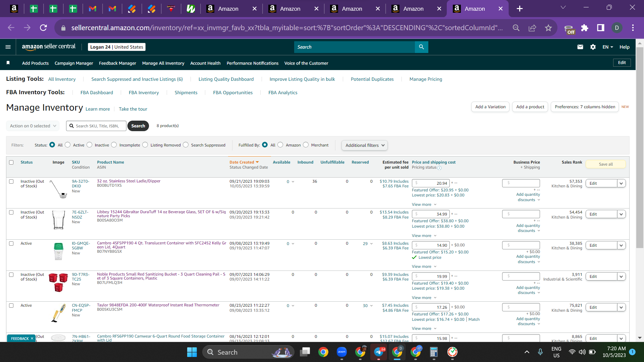The image size is (644, 362).
Task: Click the Add a Variation button
Action: 490,107
